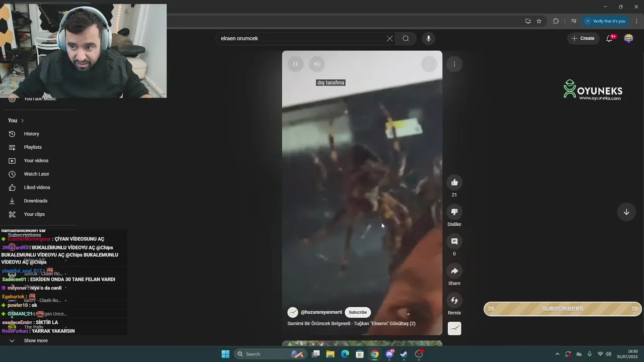
Task: Open the comments on this Short
Action: coord(454,241)
